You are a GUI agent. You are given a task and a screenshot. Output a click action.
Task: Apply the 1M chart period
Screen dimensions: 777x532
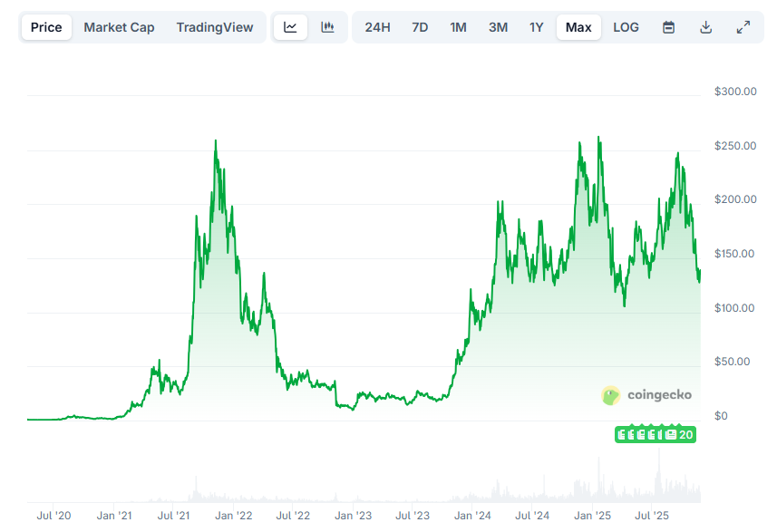(x=459, y=27)
